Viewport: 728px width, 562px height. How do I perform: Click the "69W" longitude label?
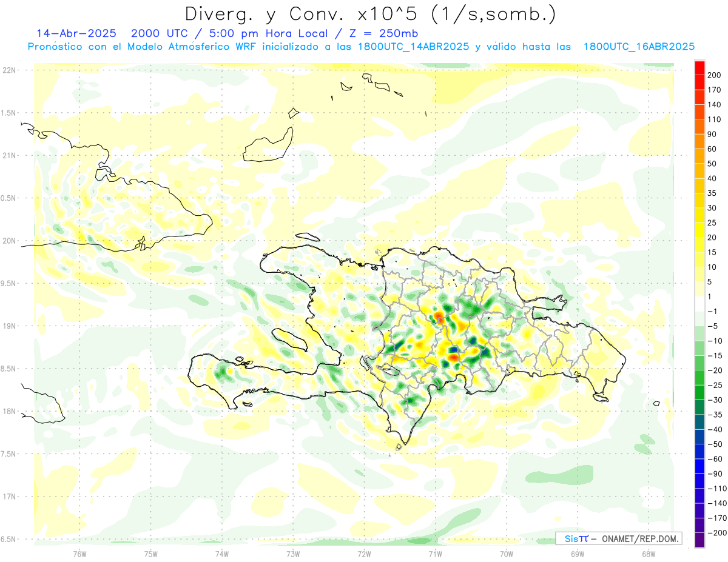(577, 554)
